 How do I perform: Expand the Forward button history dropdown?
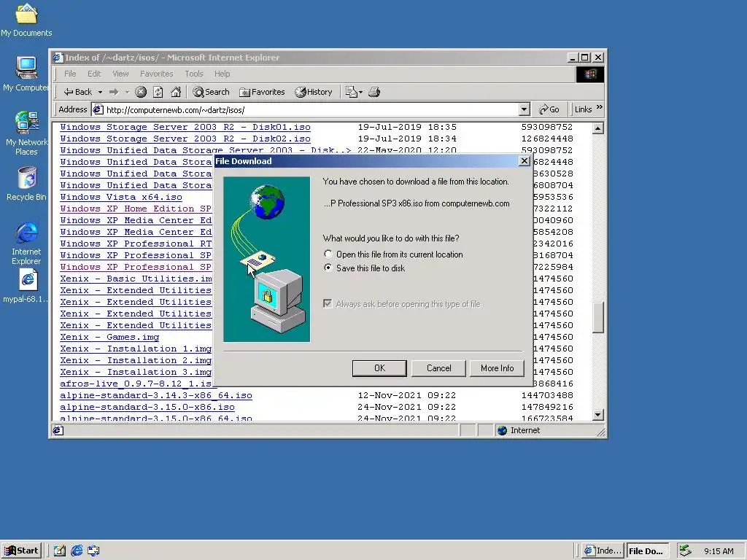(127, 92)
